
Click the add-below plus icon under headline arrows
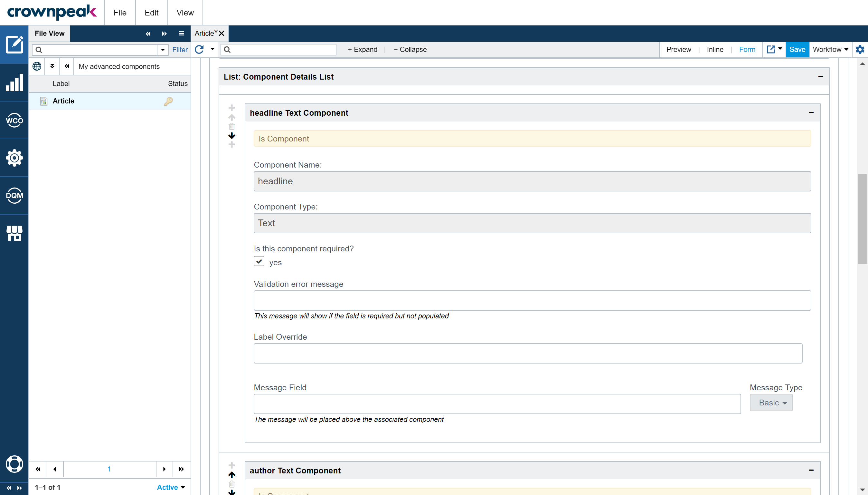tap(231, 145)
